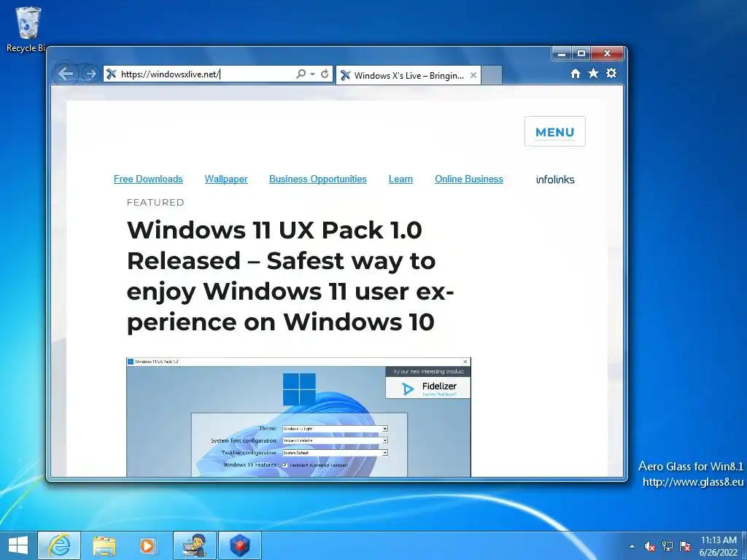
Task: Maximize the Internet Explorer window
Action: click(x=581, y=53)
